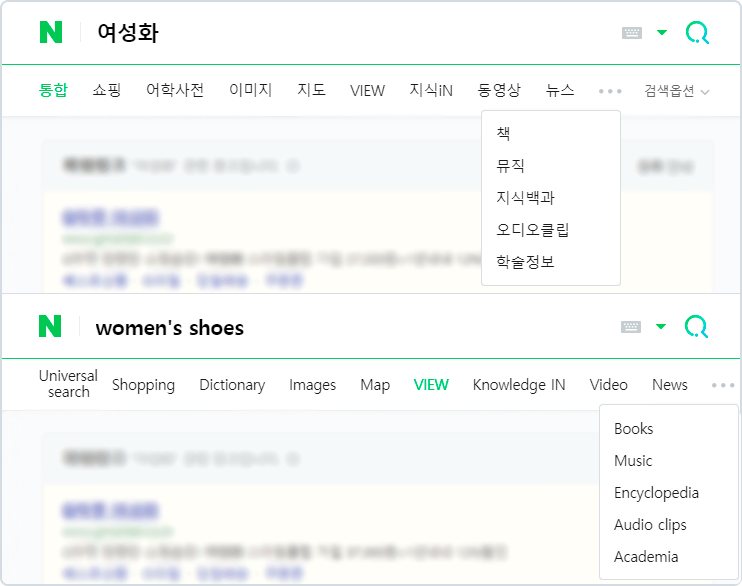742x586 pixels.
Task: Expand the 검색옵션 dropdown
Action: point(677,91)
